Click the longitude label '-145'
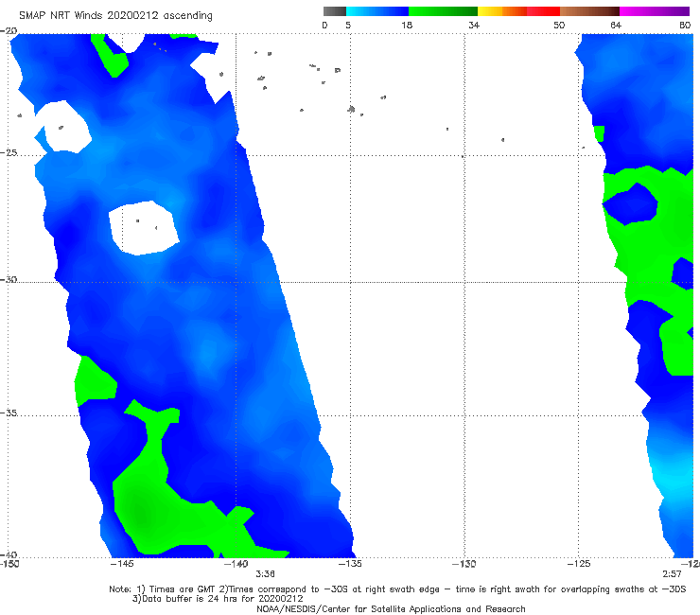Viewport: 700px width, 615px height. [x=121, y=564]
